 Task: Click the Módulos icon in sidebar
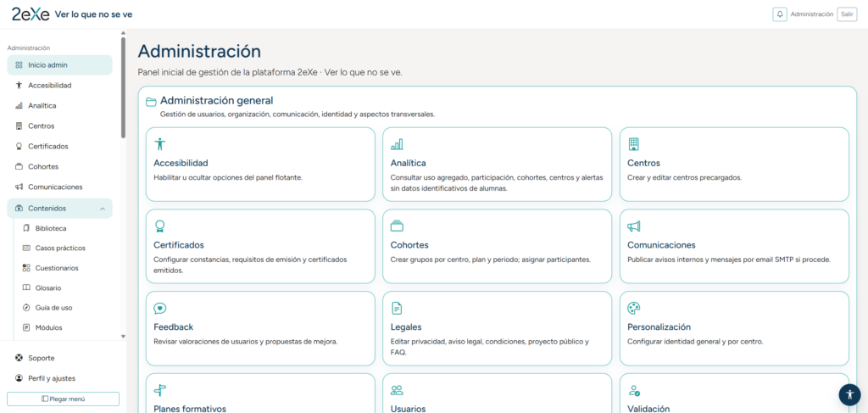(x=26, y=327)
